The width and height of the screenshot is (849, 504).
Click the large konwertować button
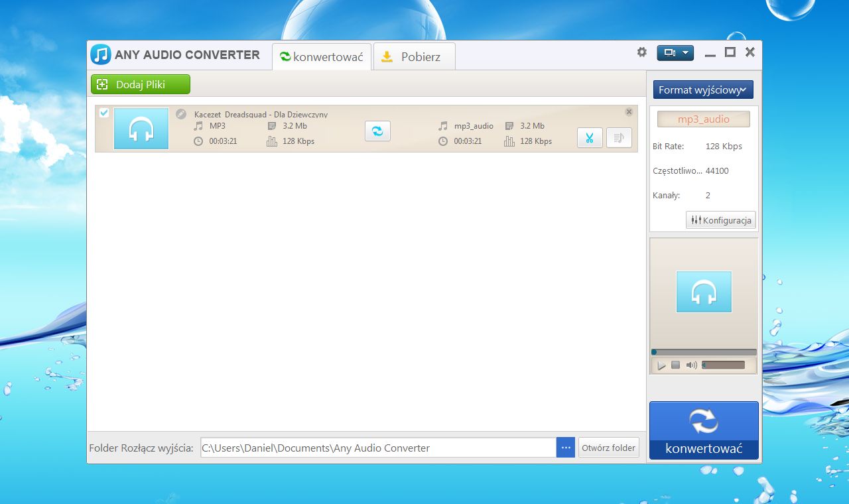704,430
